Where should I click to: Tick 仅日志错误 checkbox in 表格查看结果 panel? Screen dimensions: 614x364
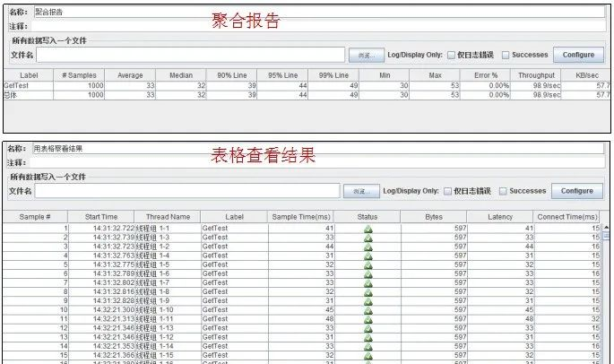[447, 191]
